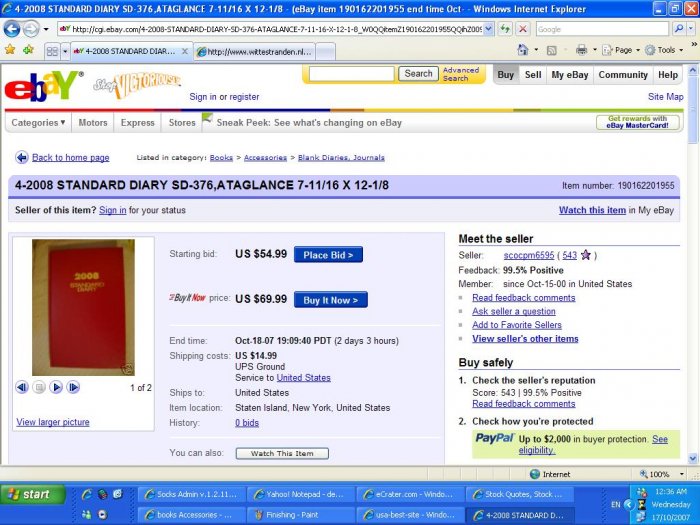The width and height of the screenshot is (700, 525).
Task: Open the Express navigation item
Action: click(x=138, y=122)
